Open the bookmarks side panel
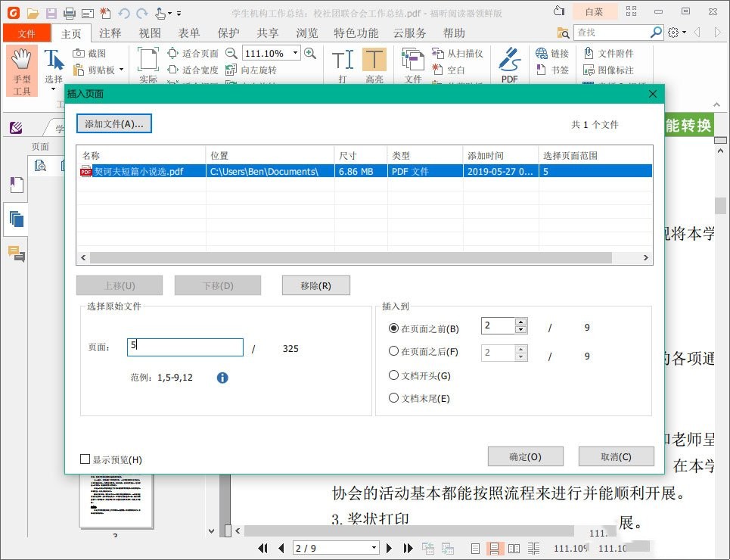 click(x=17, y=185)
